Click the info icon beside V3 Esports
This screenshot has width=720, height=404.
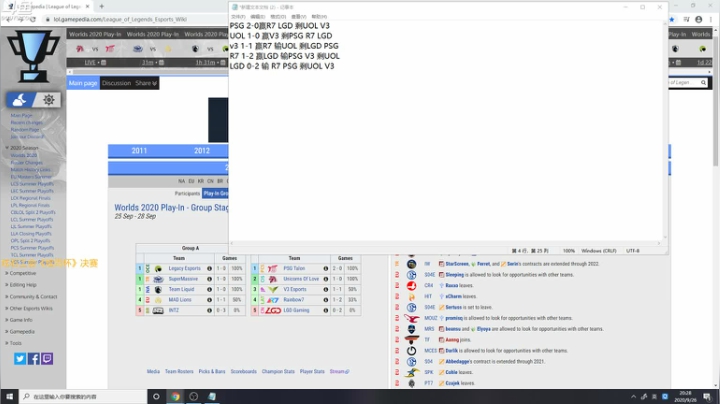(x=326, y=290)
